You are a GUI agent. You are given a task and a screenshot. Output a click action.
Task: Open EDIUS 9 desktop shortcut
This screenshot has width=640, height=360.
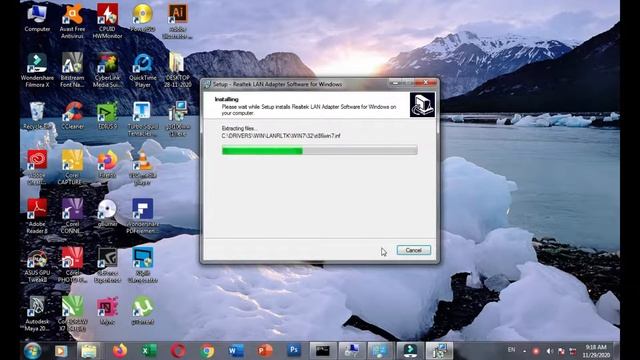pyautogui.click(x=107, y=116)
